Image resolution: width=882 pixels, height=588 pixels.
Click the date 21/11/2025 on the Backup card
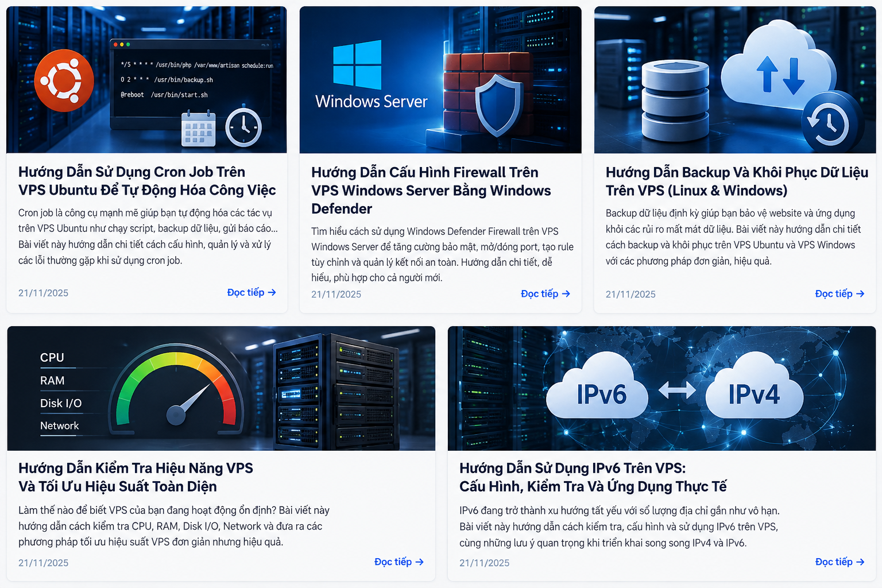(630, 294)
